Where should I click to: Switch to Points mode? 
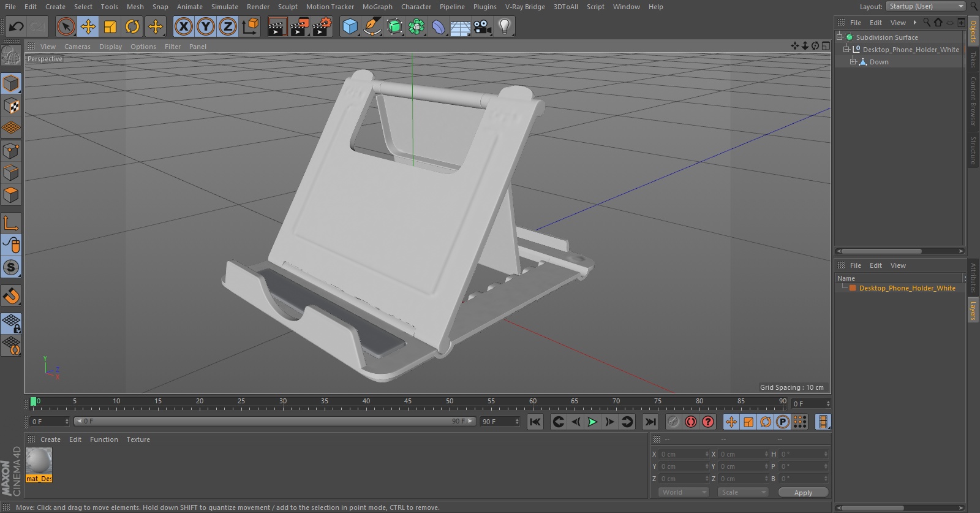[11, 151]
